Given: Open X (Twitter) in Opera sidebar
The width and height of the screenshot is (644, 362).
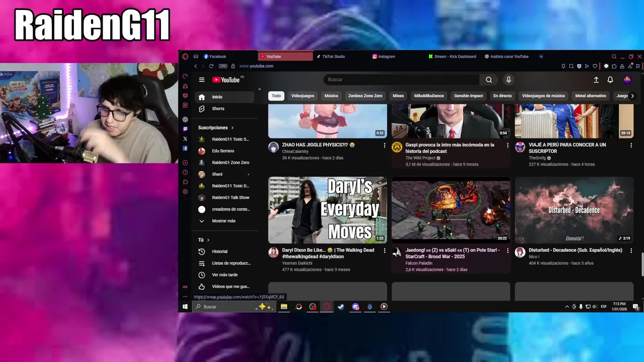Looking at the screenshot, I should [x=185, y=139].
